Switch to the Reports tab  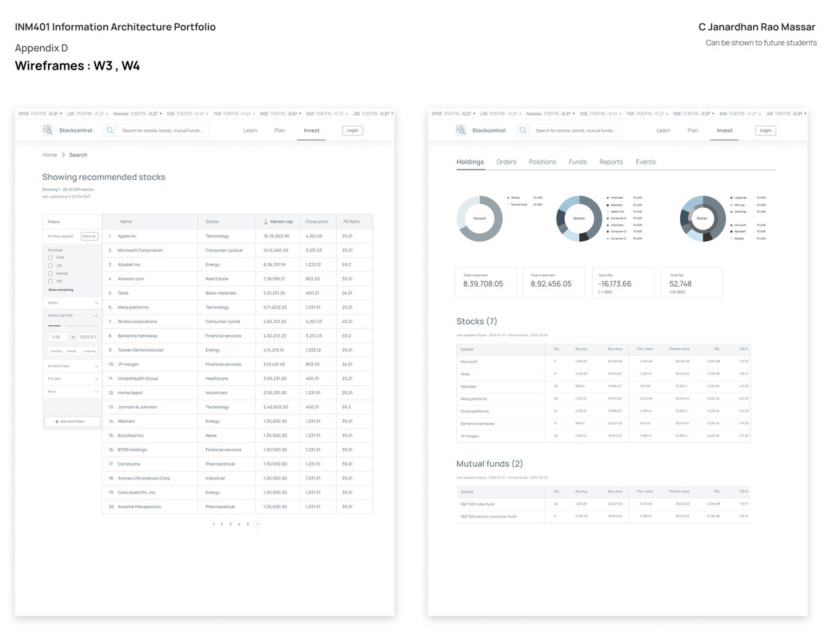[611, 162]
